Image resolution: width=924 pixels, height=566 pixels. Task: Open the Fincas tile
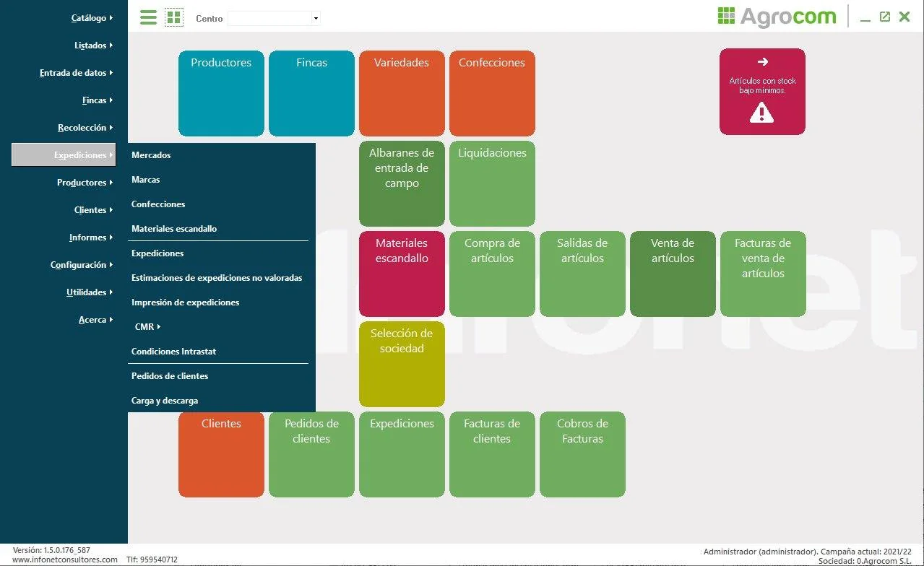(311, 93)
